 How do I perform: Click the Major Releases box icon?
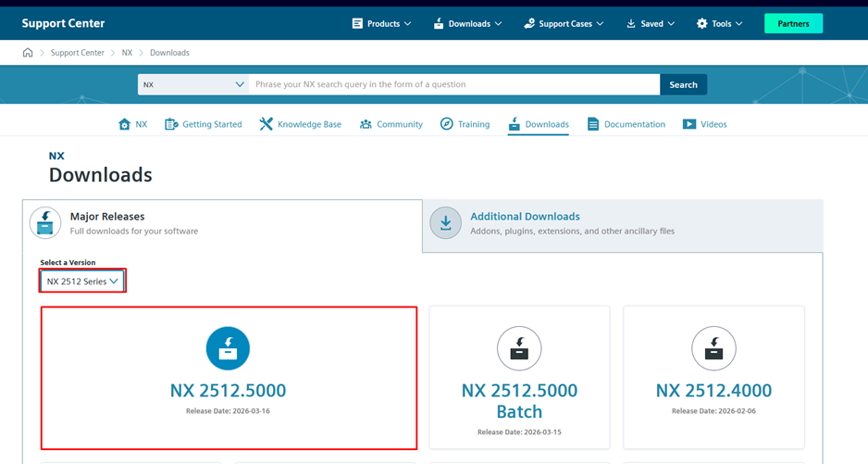click(x=45, y=223)
